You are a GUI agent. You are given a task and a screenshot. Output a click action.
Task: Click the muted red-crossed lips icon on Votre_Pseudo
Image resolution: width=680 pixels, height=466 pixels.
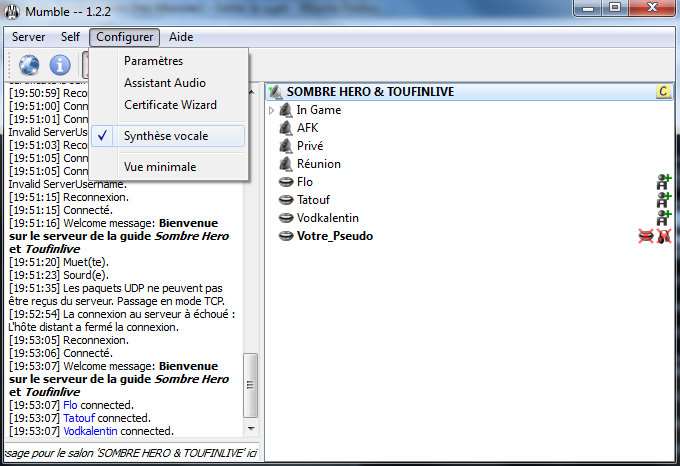click(646, 236)
